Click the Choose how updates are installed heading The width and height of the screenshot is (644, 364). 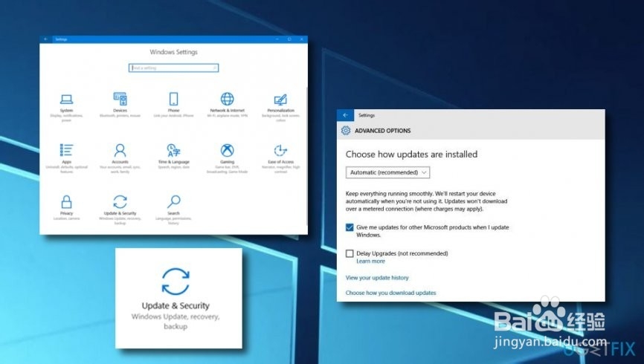[411, 155]
